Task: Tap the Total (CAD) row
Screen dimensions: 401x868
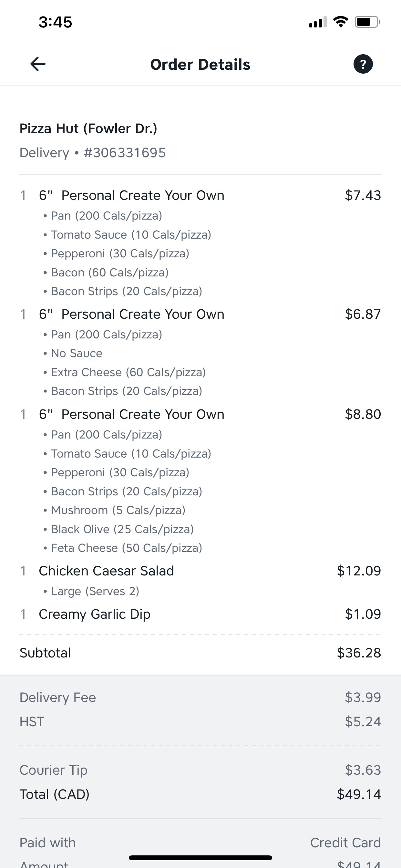Action: click(200, 794)
